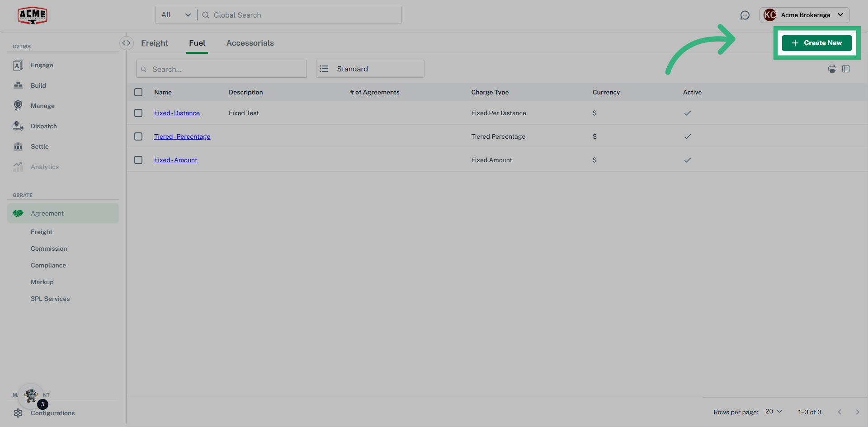Open the Tiered-Percentage fuel link
Viewport: 868px width, 427px height.
pos(182,136)
